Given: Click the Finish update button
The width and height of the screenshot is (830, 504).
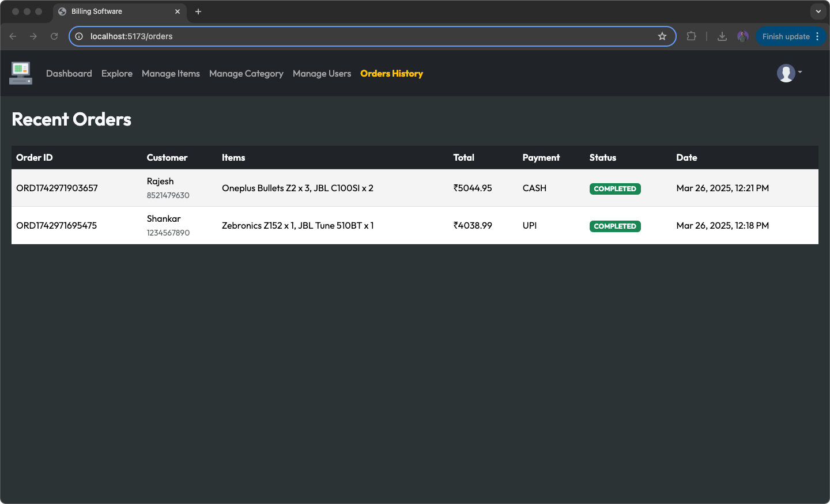Looking at the screenshot, I should (x=786, y=36).
